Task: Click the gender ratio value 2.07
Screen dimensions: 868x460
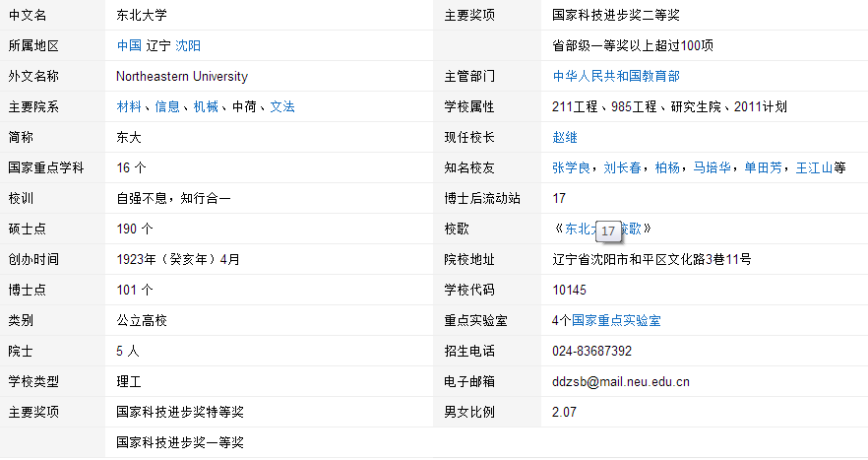Action: point(564,411)
